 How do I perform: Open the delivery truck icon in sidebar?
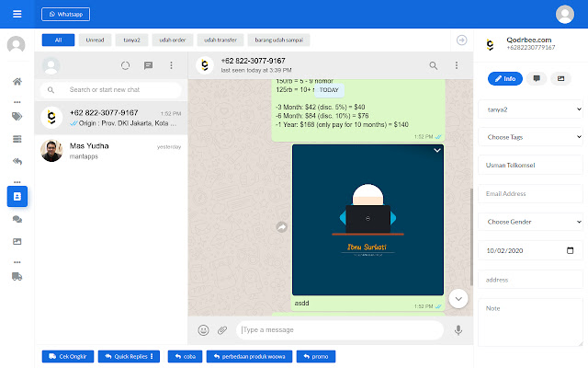click(17, 277)
